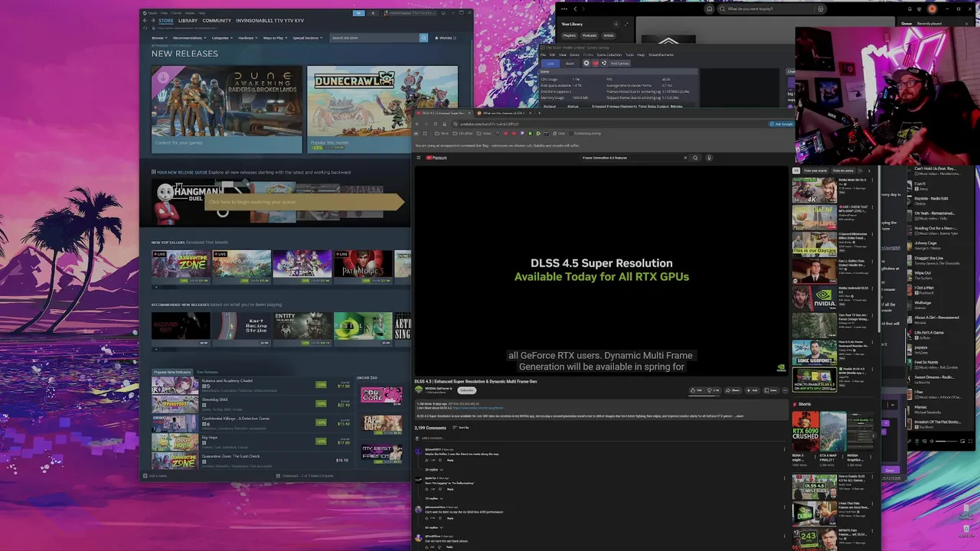Open Steam notifications bell icon
The height and width of the screenshot is (551, 980).
tap(373, 13)
